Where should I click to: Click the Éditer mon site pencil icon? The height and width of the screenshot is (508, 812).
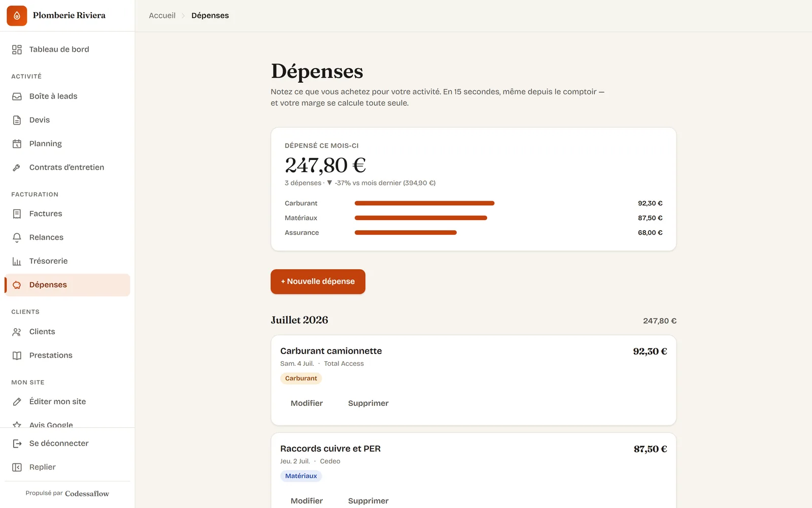coord(17,402)
